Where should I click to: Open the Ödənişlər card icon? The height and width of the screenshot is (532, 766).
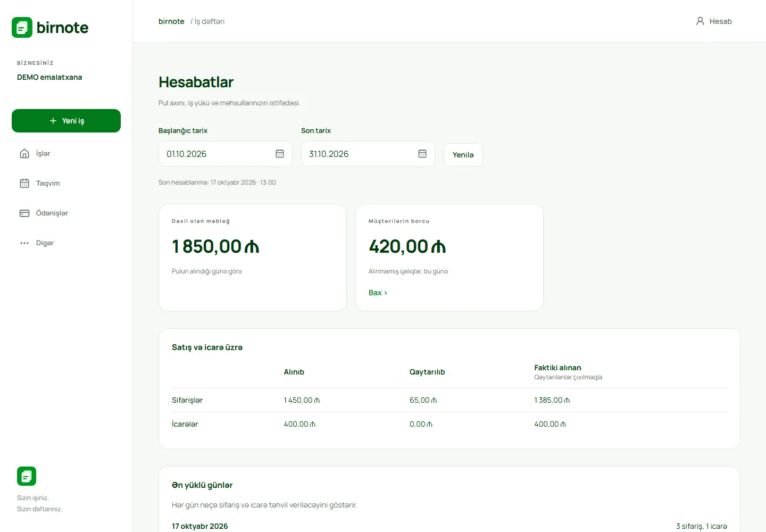pos(24,213)
